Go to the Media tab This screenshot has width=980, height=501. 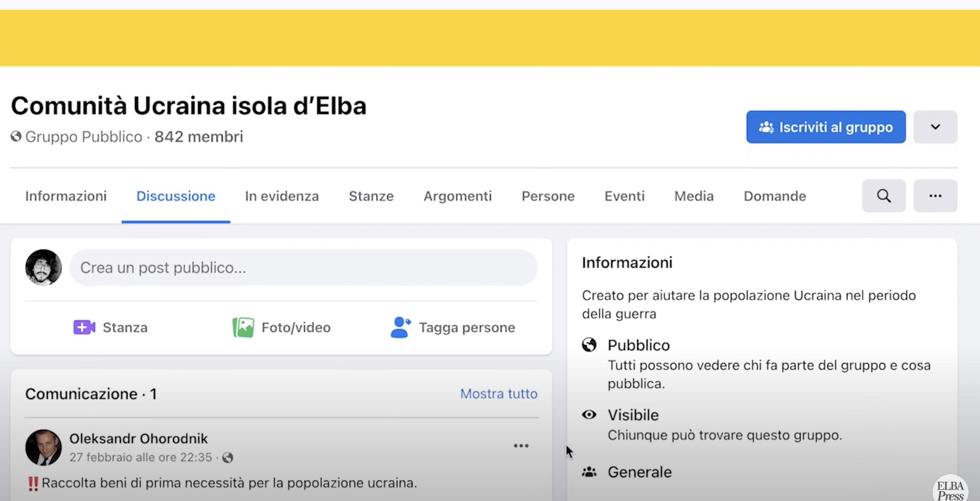click(x=694, y=196)
